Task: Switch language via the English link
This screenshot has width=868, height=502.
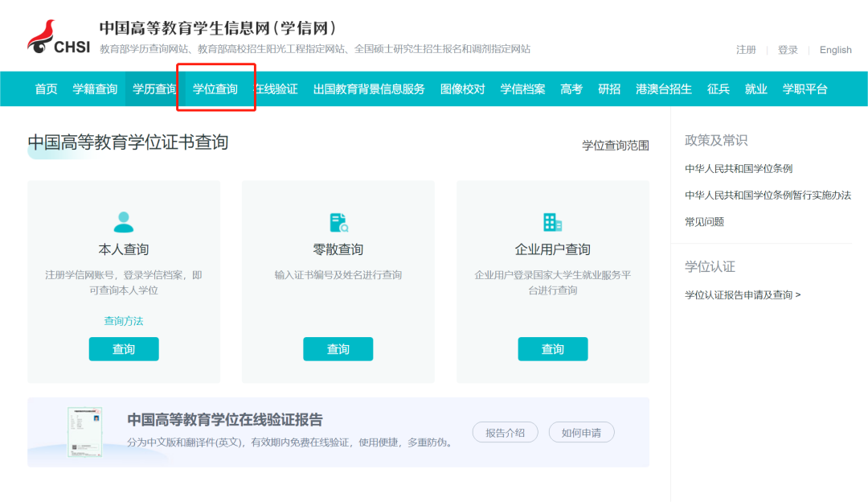Action: (835, 50)
